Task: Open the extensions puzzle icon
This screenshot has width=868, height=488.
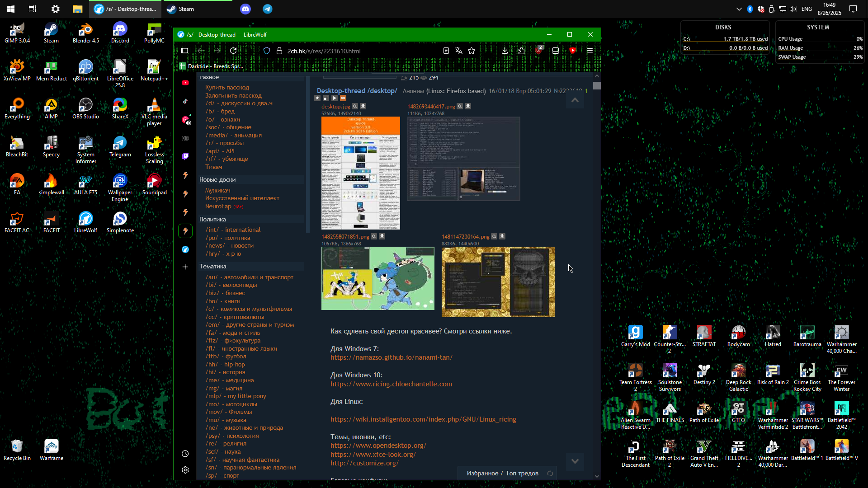Action: (521, 51)
